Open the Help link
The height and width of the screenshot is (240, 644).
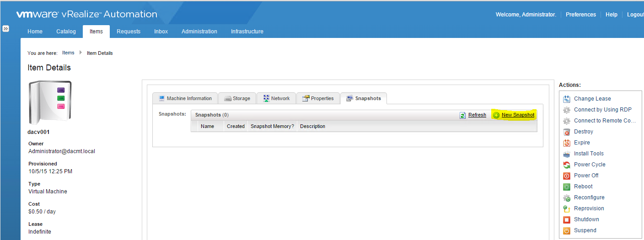click(x=612, y=15)
